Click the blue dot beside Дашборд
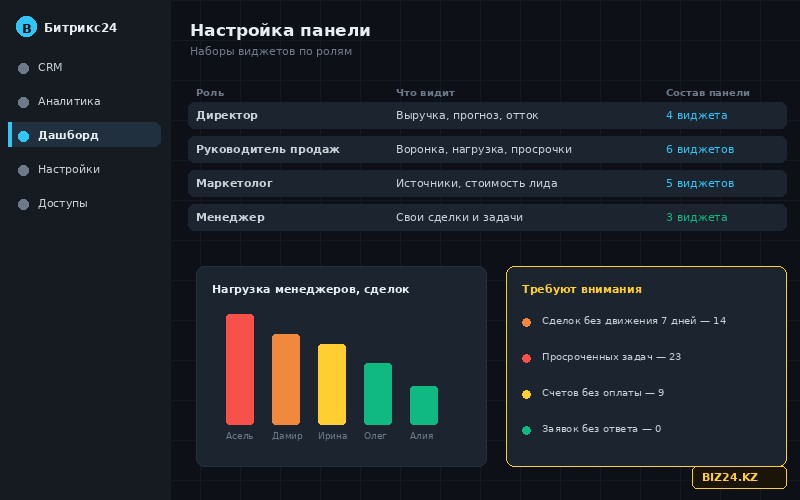This screenshot has width=800, height=500. 23,136
